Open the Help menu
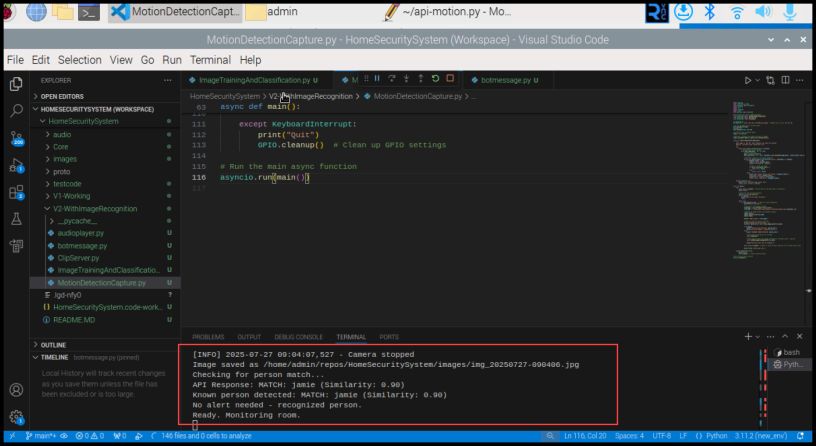 [250, 60]
